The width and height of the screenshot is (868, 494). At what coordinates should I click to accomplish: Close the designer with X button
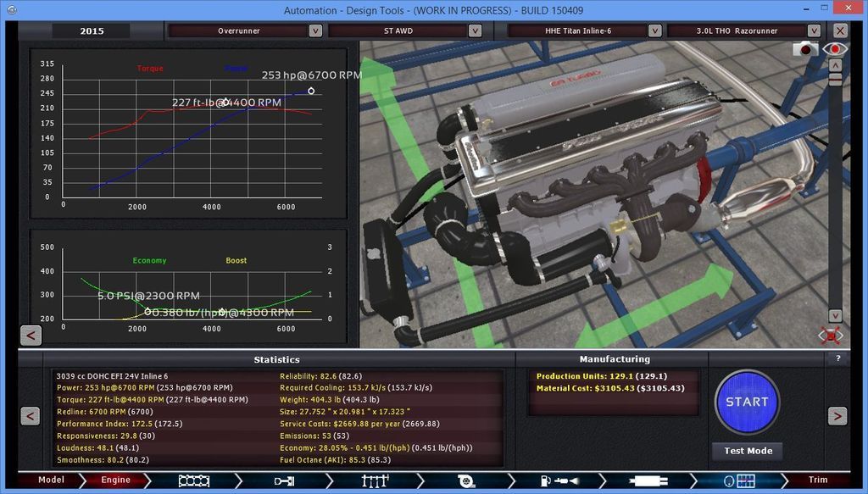(x=840, y=31)
